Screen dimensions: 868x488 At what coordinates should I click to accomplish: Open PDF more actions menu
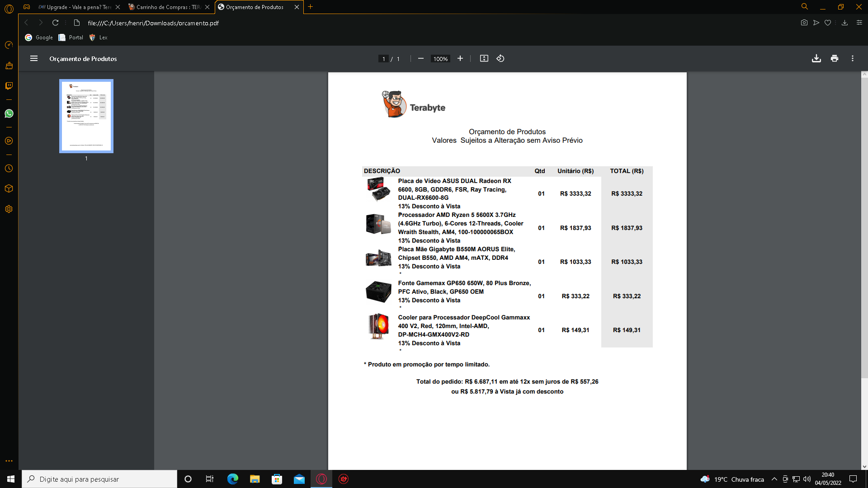[853, 58]
